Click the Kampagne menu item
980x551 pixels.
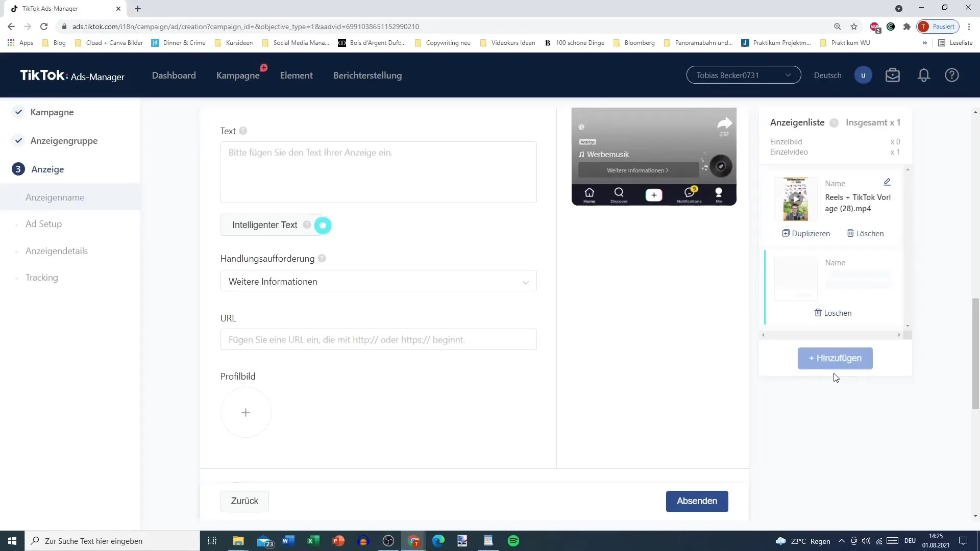(238, 76)
